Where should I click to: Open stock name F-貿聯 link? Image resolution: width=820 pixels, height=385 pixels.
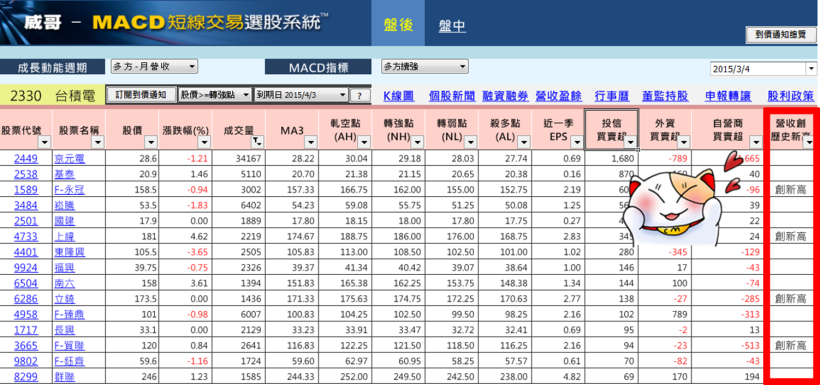[x=69, y=345]
